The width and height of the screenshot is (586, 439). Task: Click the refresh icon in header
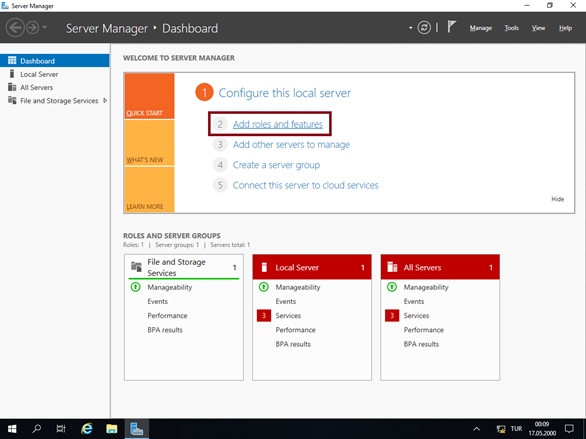point(424,28)
